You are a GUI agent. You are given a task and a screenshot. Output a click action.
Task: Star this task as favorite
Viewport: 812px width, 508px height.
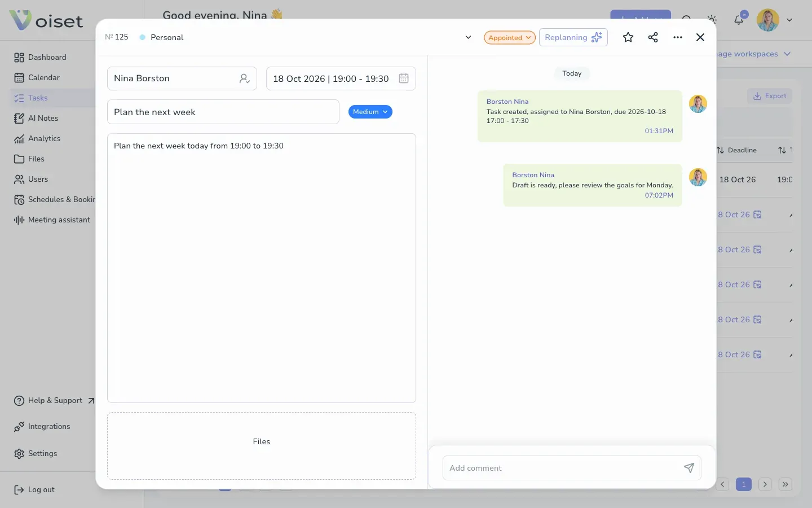(628, 37)
